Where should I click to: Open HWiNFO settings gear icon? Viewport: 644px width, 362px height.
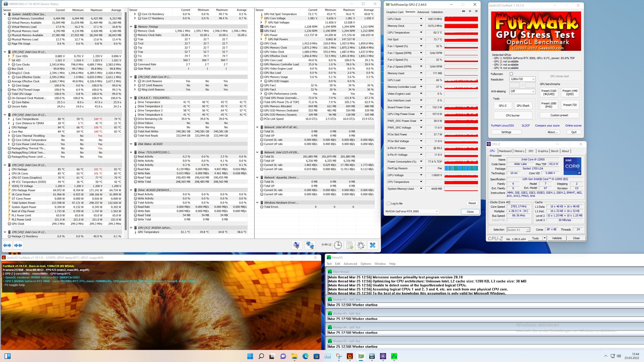point(361,245)
